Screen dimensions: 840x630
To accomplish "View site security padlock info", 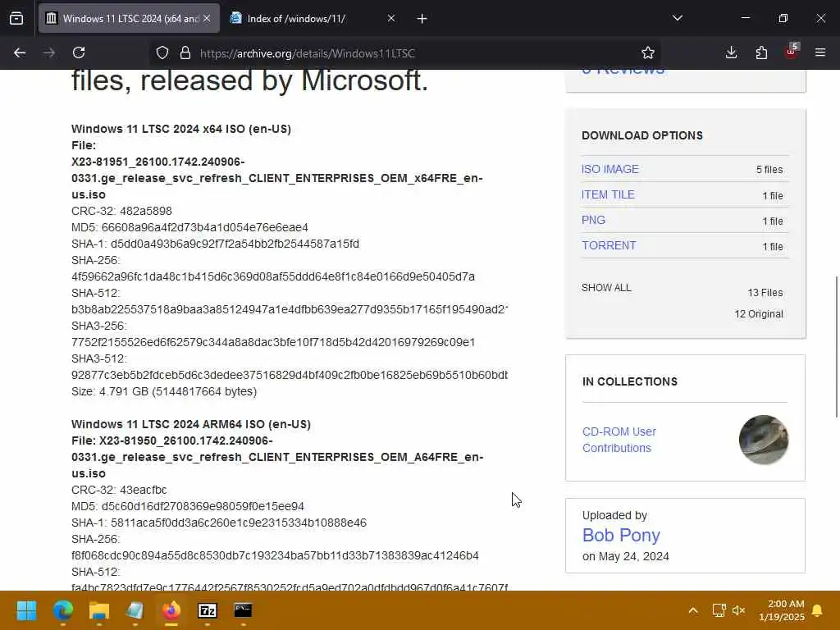I will coord(185,52).
